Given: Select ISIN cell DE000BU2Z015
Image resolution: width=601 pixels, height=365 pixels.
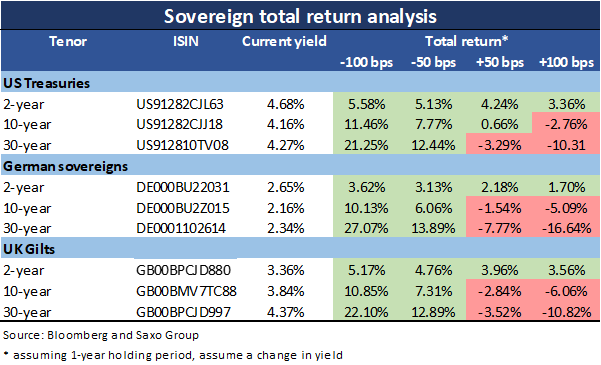Looking at the screenshot, I should (x=183, y=208).
